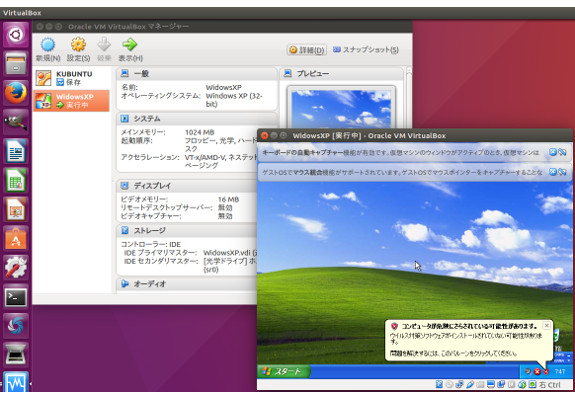The image size is (575, 400).
Task: Click the XP taskbar clock 7:47
Action: click(560, 372)
